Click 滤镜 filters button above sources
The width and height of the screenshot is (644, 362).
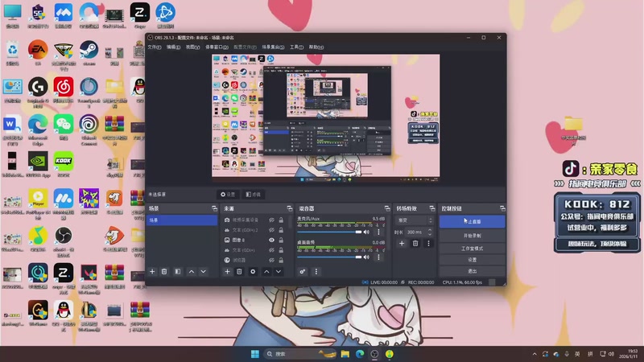[253, 195]
